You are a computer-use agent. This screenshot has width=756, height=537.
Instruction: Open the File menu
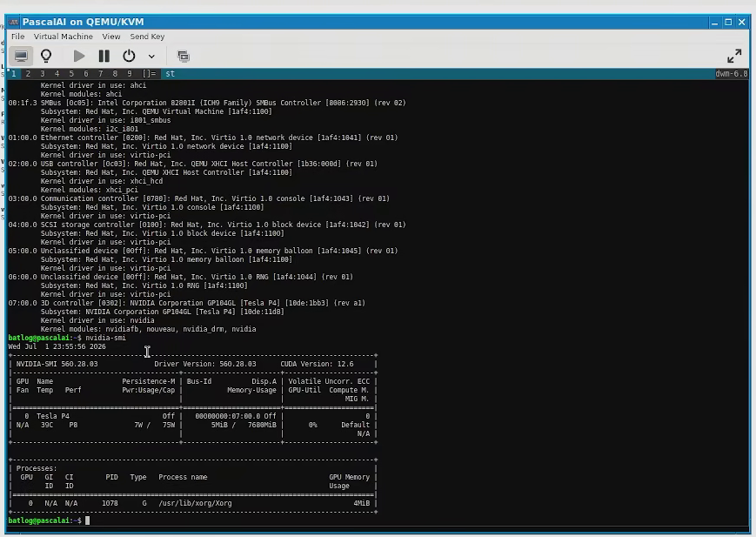(18, 37)
